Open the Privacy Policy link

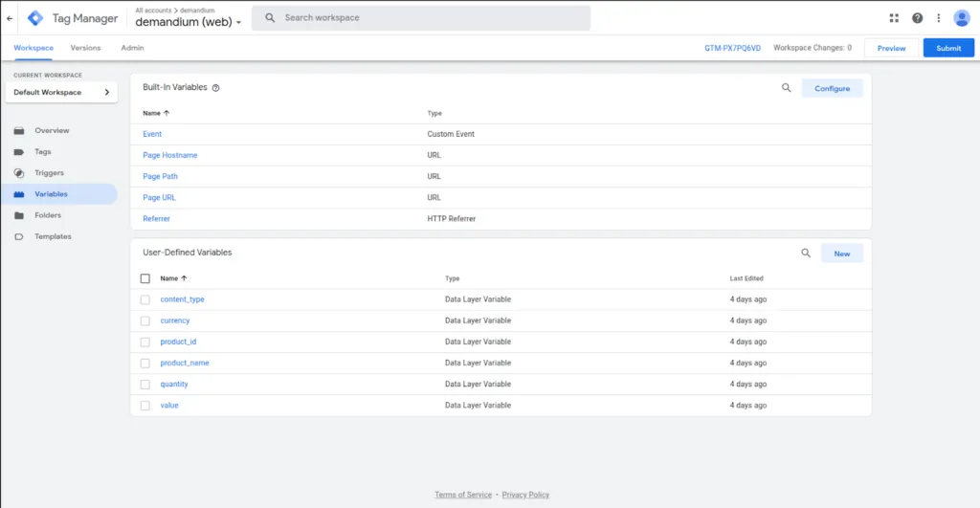point(525,495)
